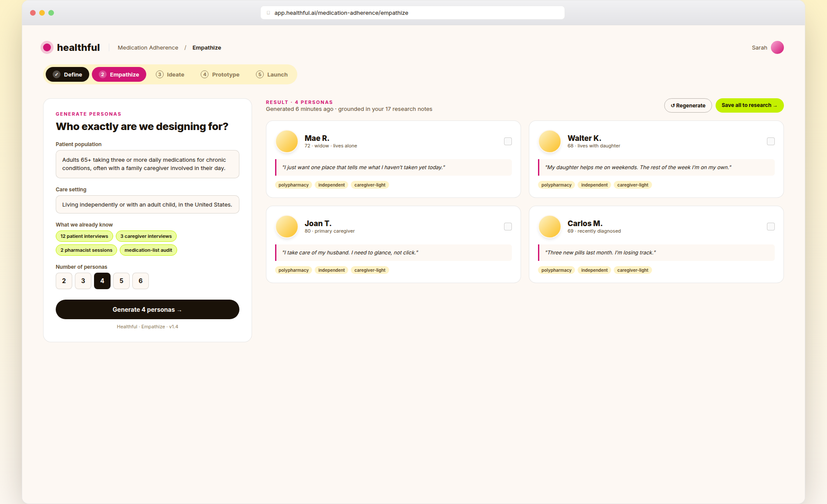Image resolution: width=827 pixels, height=504 pixels.
Task: Click the 2 pharmacist sessions chip
Action: click(x=87, y=250)
